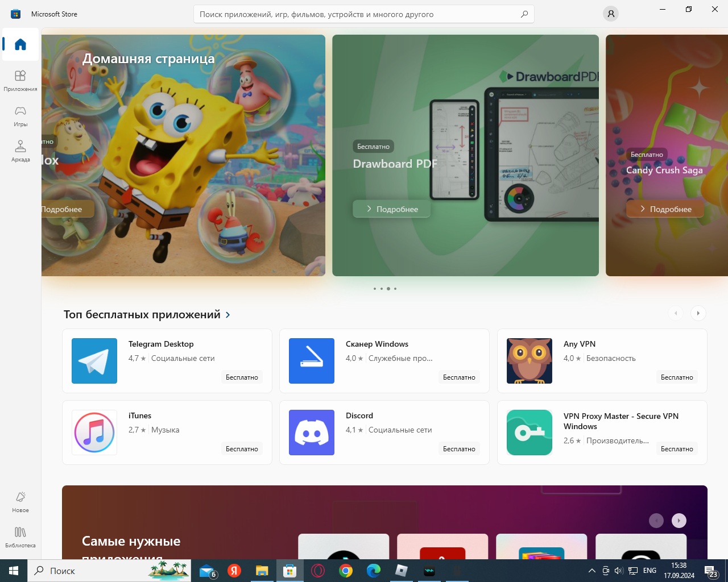Open Windows Start menu

pyautogui.click(x=14, y=571)
